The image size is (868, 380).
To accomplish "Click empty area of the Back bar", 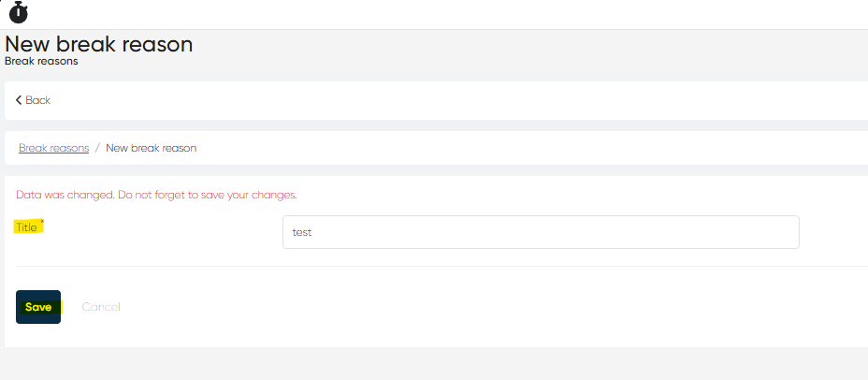I will [449, 100].
